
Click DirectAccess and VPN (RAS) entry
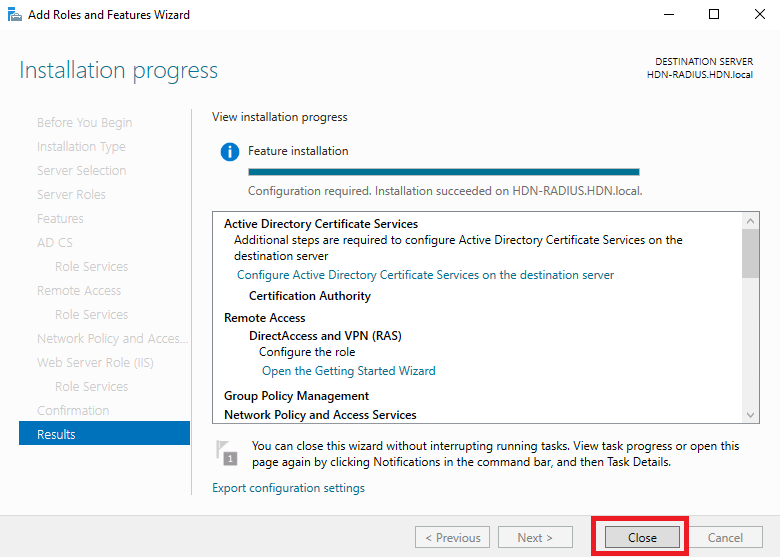point(325,336)
